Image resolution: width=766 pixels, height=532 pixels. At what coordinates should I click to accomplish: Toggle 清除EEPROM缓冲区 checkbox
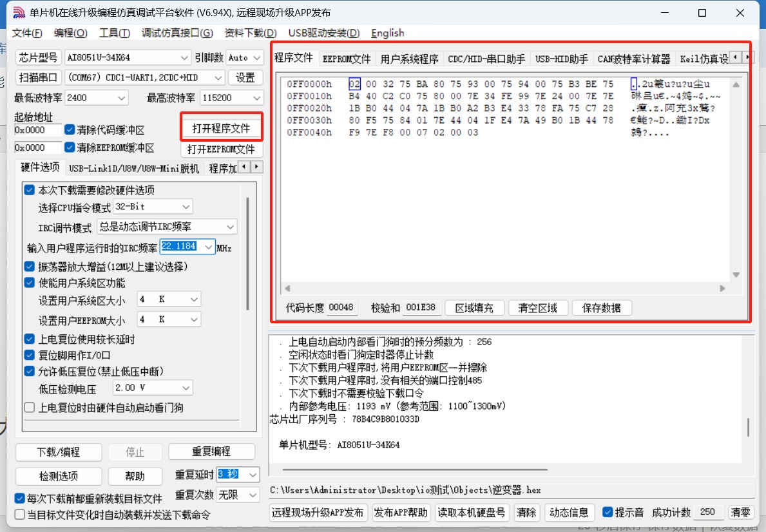70,147
